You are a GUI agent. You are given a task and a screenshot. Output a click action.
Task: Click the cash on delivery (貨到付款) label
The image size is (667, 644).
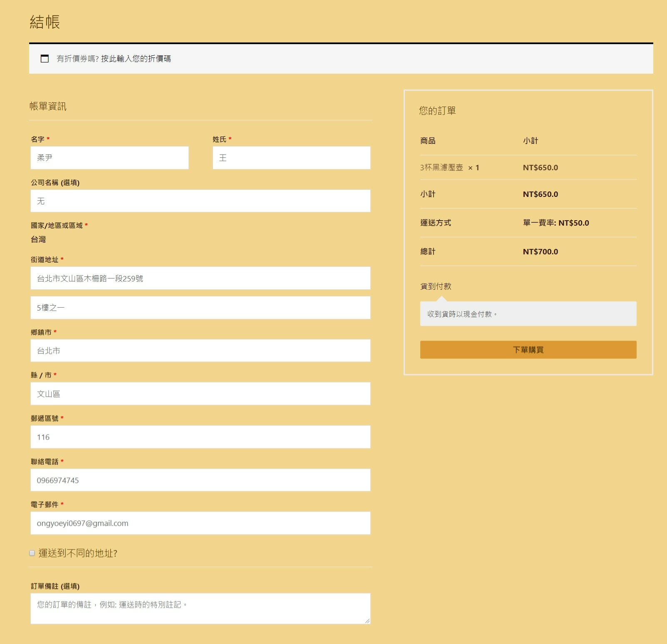436,286
